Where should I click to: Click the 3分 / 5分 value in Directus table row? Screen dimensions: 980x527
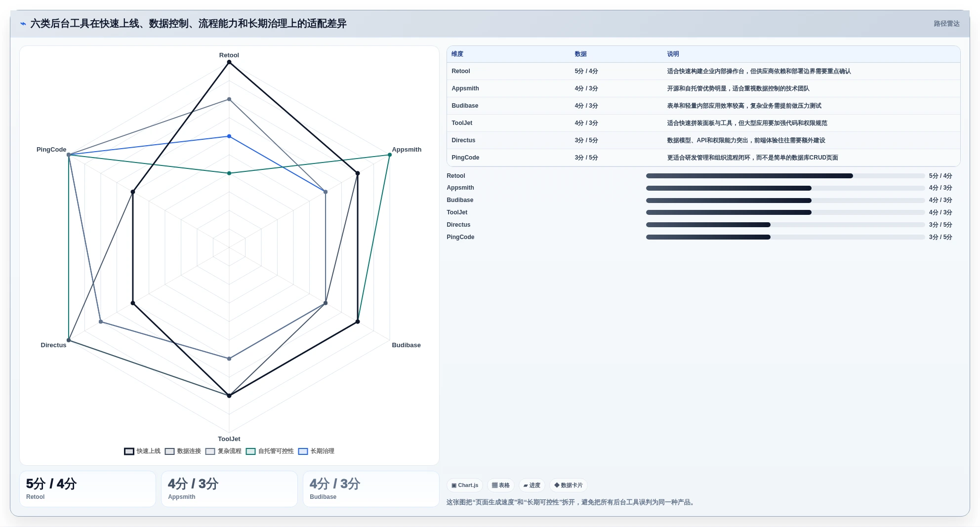(586, 140)
